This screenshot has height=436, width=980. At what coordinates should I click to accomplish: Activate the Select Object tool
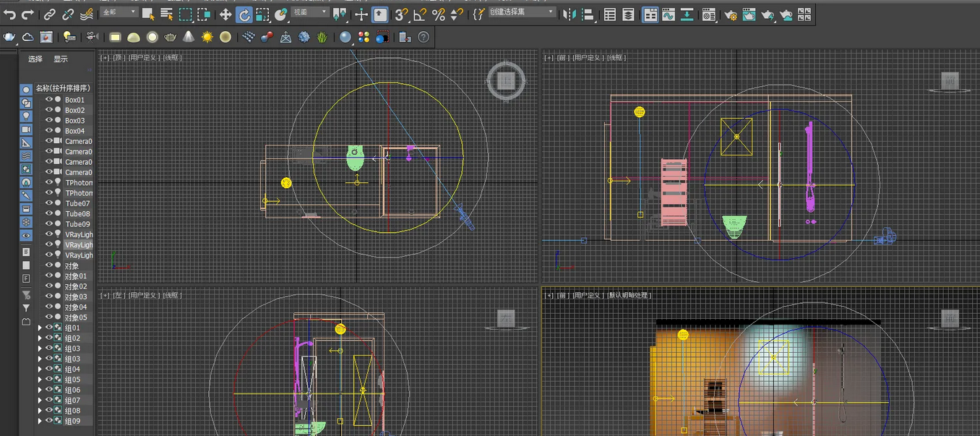(x=147, y=14)
